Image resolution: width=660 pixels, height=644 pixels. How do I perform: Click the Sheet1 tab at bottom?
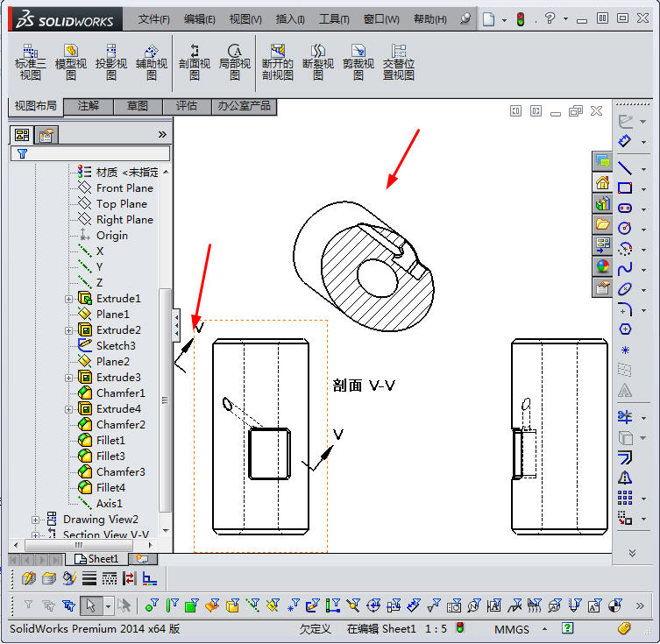(x=97, y=559)
